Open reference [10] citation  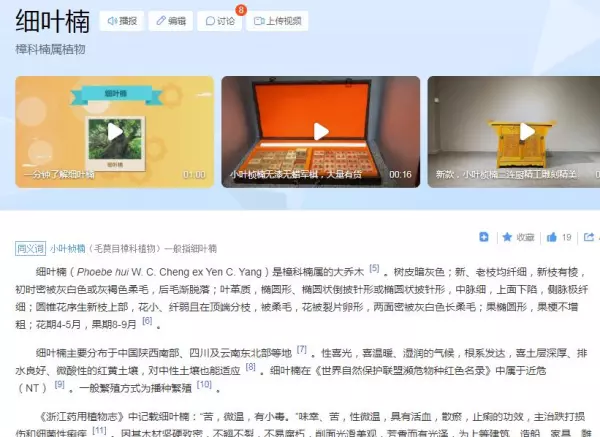[204, 385]
